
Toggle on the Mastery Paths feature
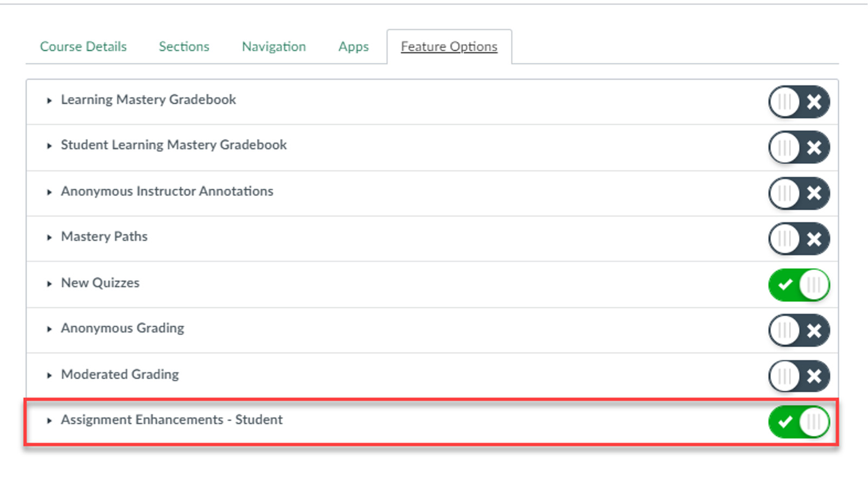(799, 239)
